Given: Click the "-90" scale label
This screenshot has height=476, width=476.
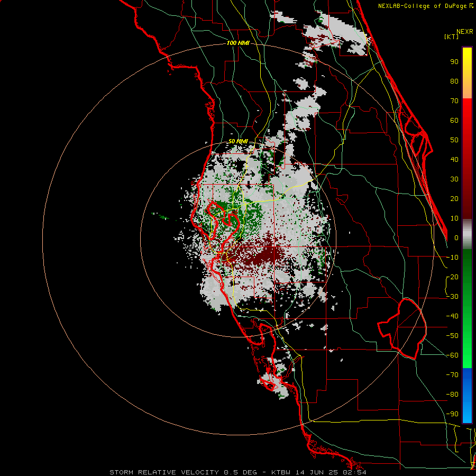Looking at the screenshot, I should (452, 414).
